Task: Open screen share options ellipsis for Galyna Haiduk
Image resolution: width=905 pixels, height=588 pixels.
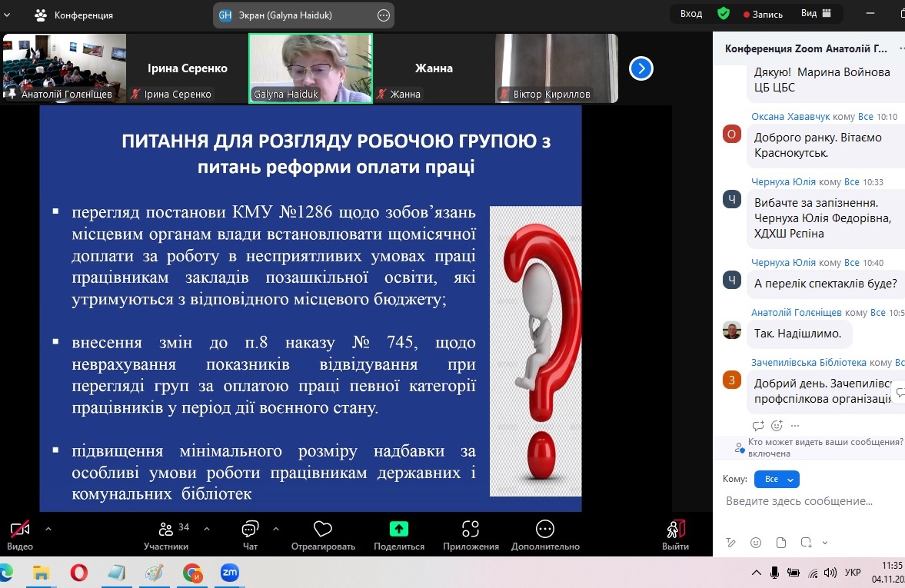Action: tap(383, 15)
